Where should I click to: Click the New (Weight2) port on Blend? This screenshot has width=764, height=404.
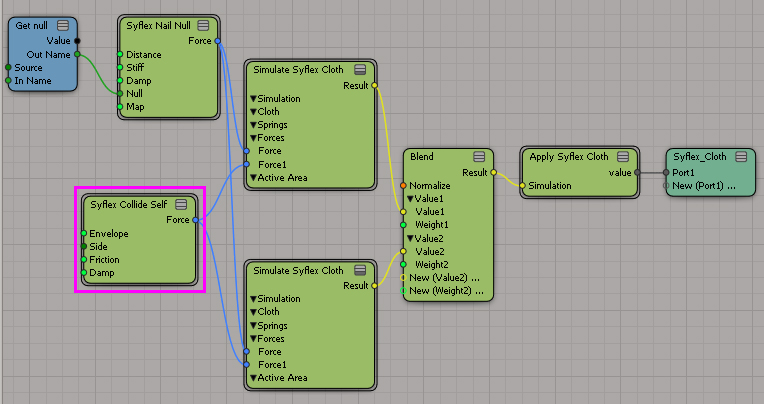click(403, 291)
